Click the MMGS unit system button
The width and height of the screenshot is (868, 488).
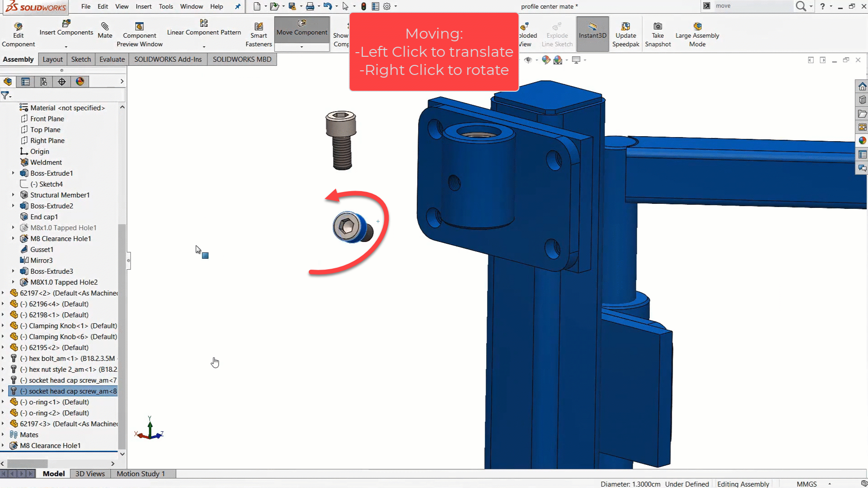(806, 484)
